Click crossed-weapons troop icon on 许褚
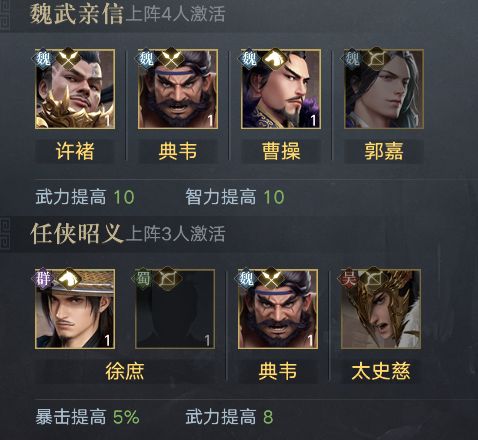This screenshot has height=440, width=478. click(68, 57)
